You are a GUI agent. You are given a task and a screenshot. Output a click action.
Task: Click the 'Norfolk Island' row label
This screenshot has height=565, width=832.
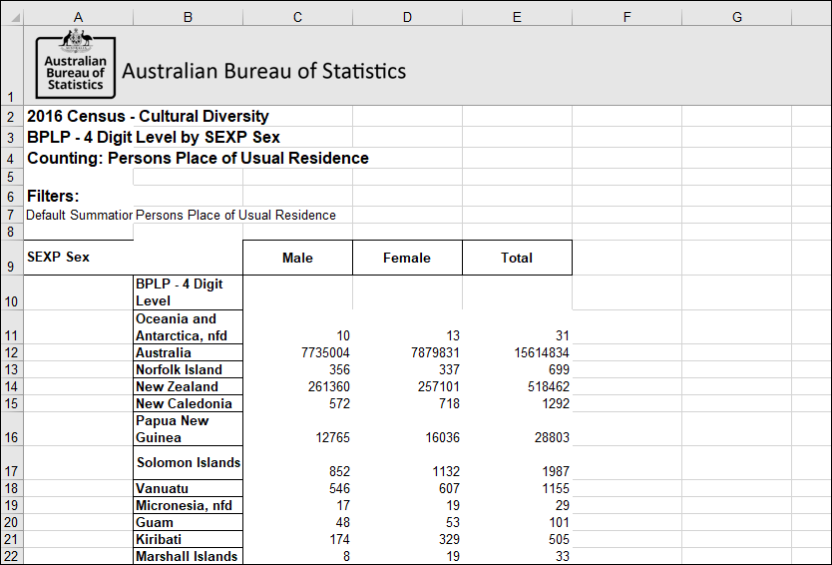pyautogui.click(x=188, y=370)
